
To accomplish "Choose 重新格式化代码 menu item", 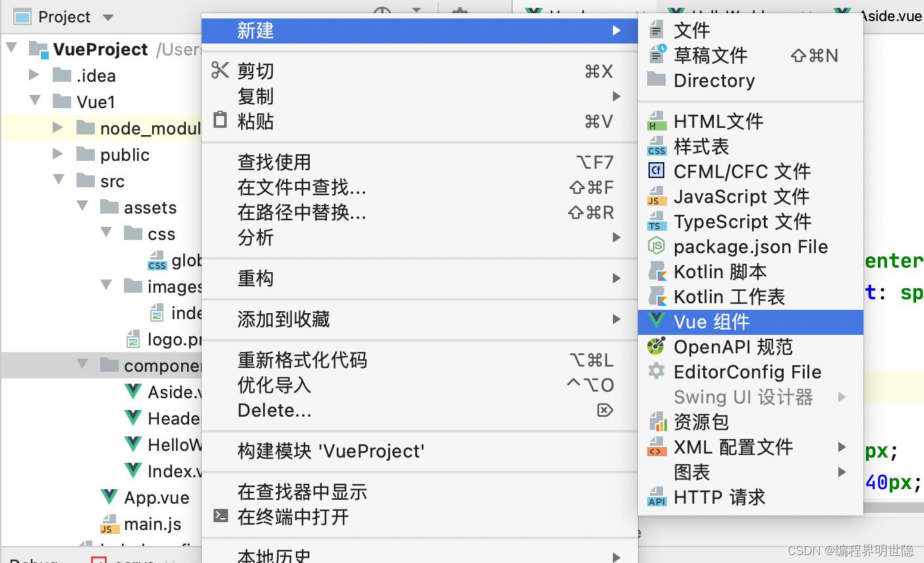I will click(420, 360).
